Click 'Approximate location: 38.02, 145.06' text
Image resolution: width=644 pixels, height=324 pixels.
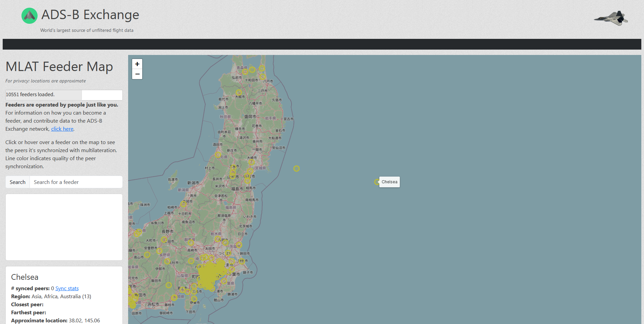pos(55,320)
